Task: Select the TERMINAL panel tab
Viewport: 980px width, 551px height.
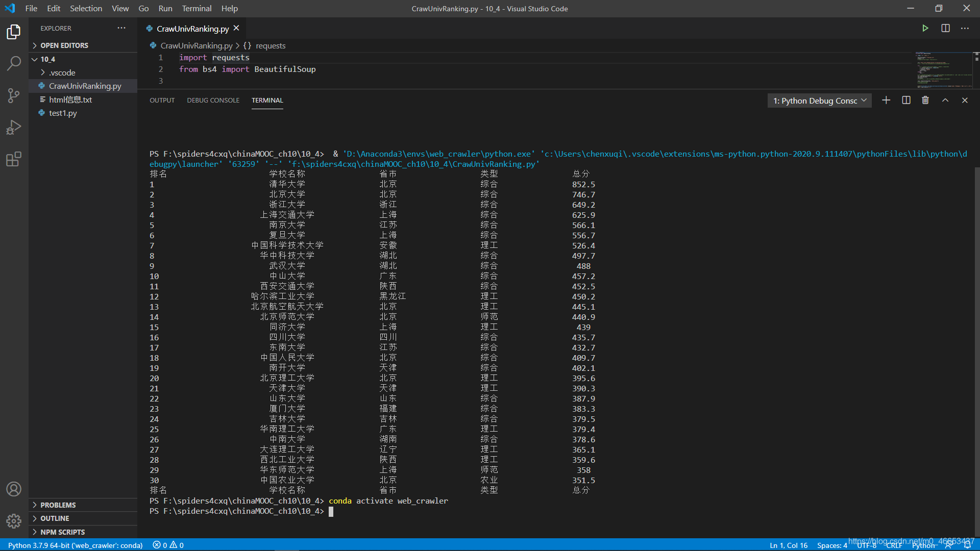Action: 267,101
